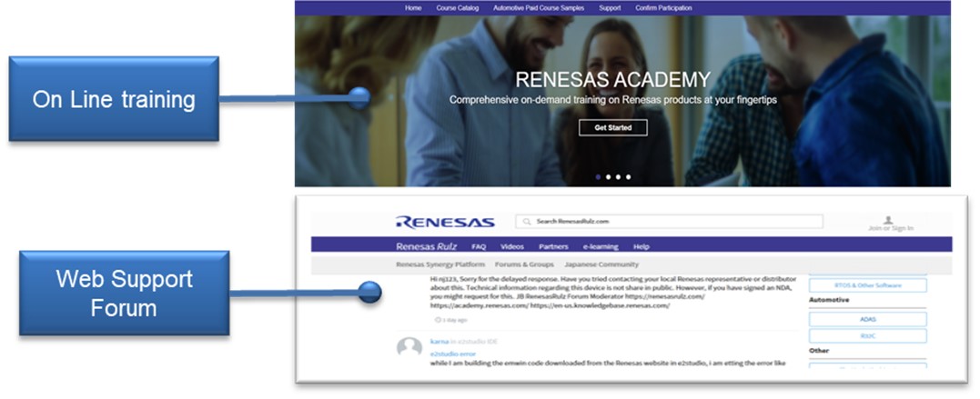Open Automotive Paid Course Samples menu
This screenshot has width=980, height=399.
[x=539, y=8]
